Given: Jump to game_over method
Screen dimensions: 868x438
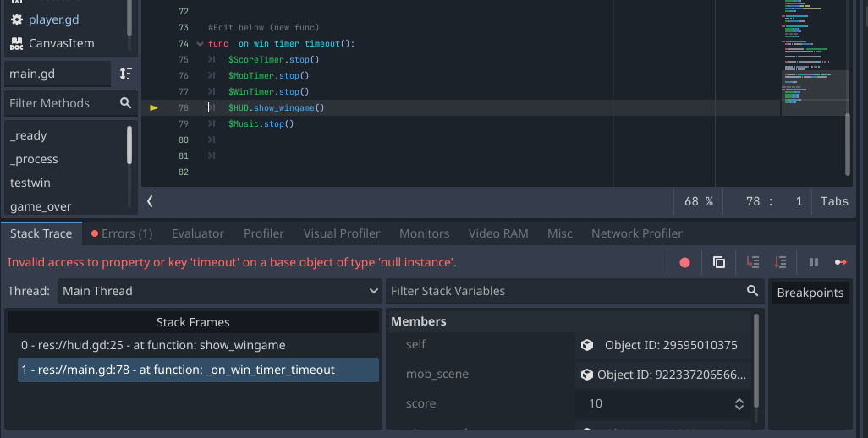Looking at the screenshot, I should tap(41, 207).
